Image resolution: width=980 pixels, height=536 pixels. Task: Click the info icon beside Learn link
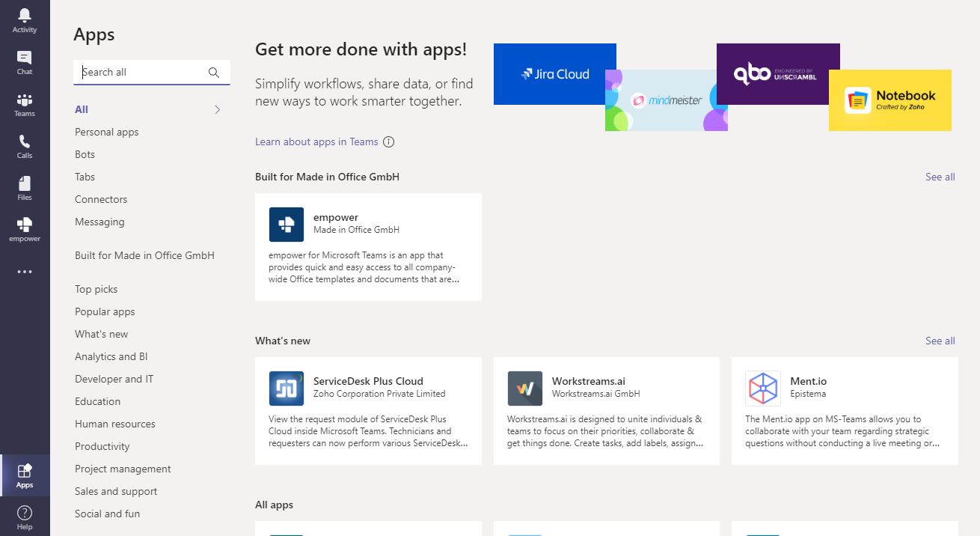tap(388, 142)
